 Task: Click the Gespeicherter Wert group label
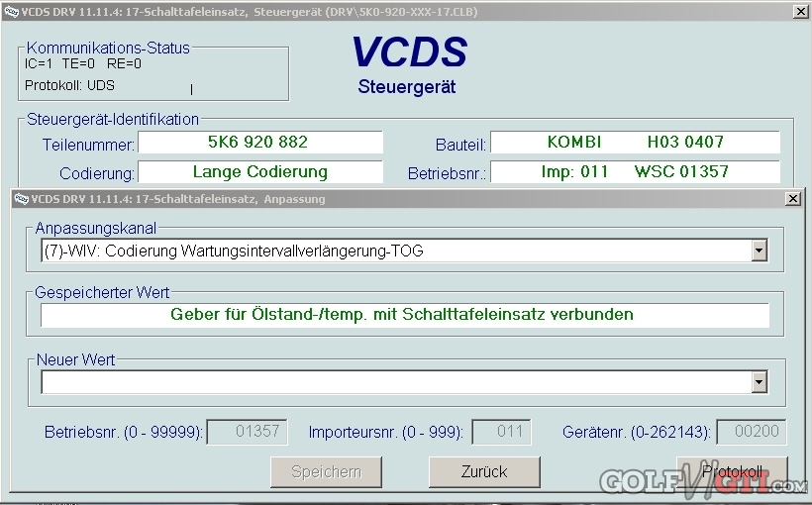click(x=102, y=293)
